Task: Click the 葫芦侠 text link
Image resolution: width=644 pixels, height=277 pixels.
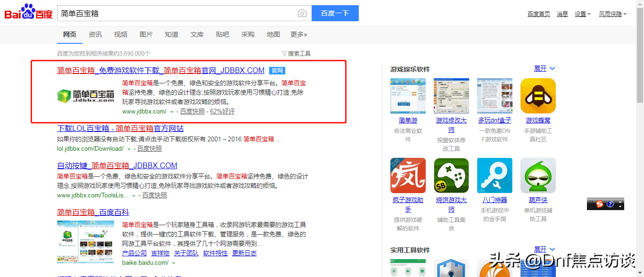Action: coord(538,200)
